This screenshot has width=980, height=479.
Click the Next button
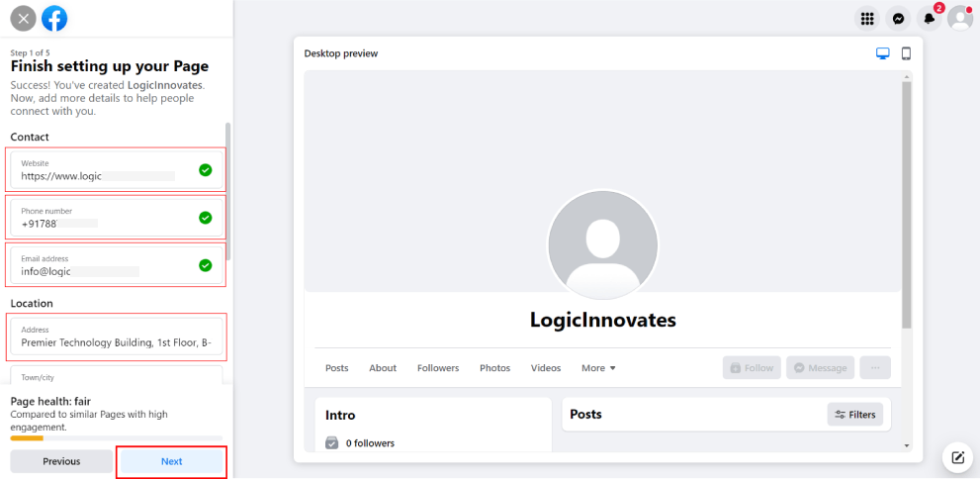click(x=171, y=461)
